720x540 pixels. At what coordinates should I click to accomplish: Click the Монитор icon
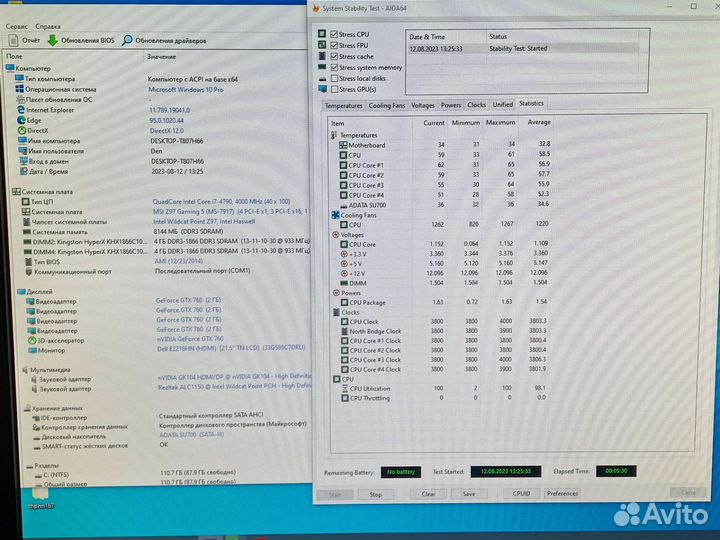coord(32,350)
